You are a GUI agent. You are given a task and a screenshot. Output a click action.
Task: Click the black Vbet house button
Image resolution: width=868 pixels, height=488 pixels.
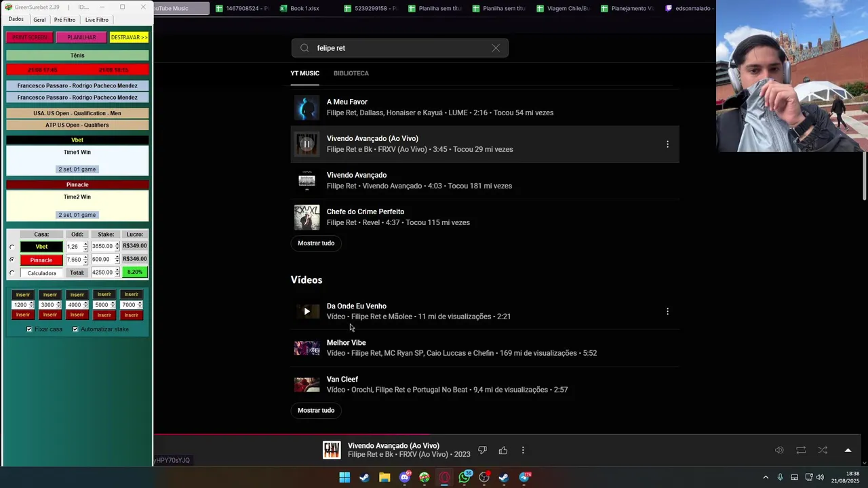tap(41, 247)
